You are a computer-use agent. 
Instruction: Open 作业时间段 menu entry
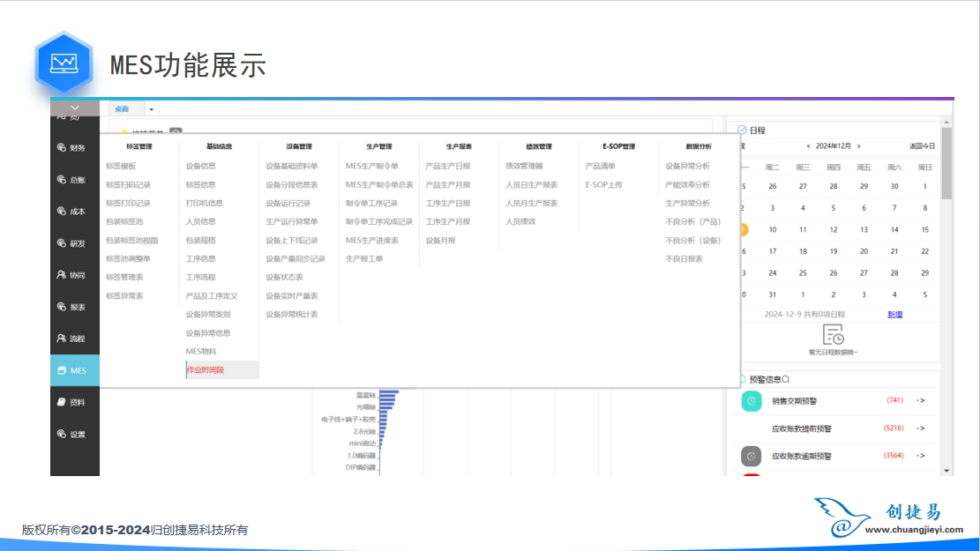pos(205,370)
